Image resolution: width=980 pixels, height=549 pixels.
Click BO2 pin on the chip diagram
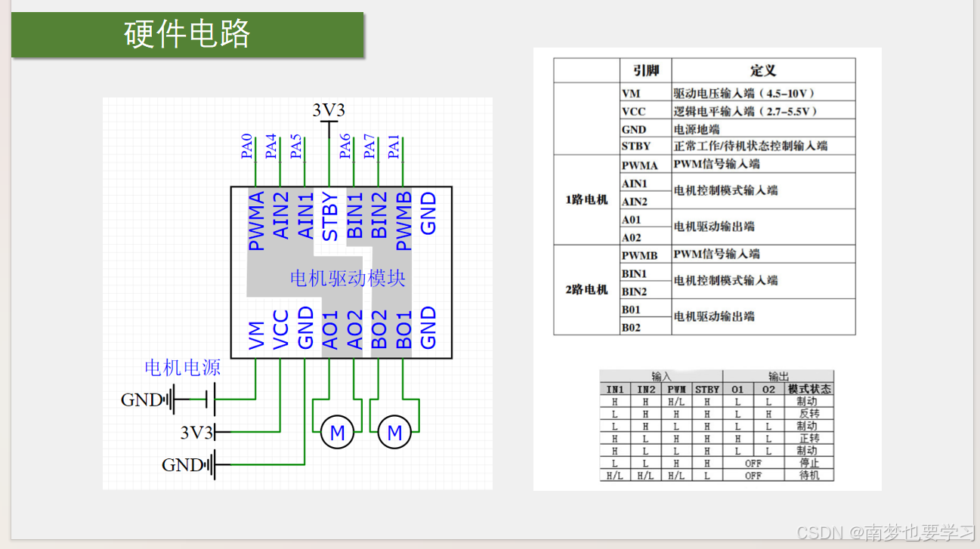click(x=379, y=329)
